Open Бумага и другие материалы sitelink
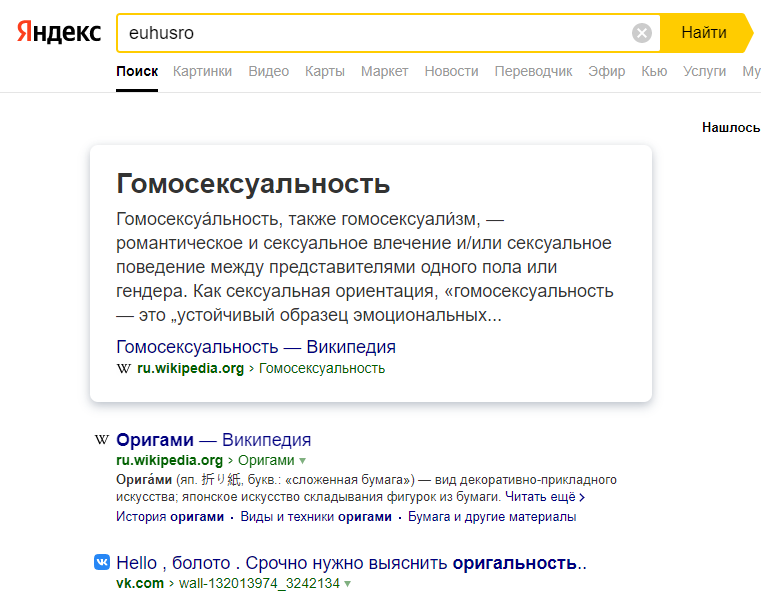Image resolution: width=761 pixels, height=593 pixels. [x=492, y=517]
